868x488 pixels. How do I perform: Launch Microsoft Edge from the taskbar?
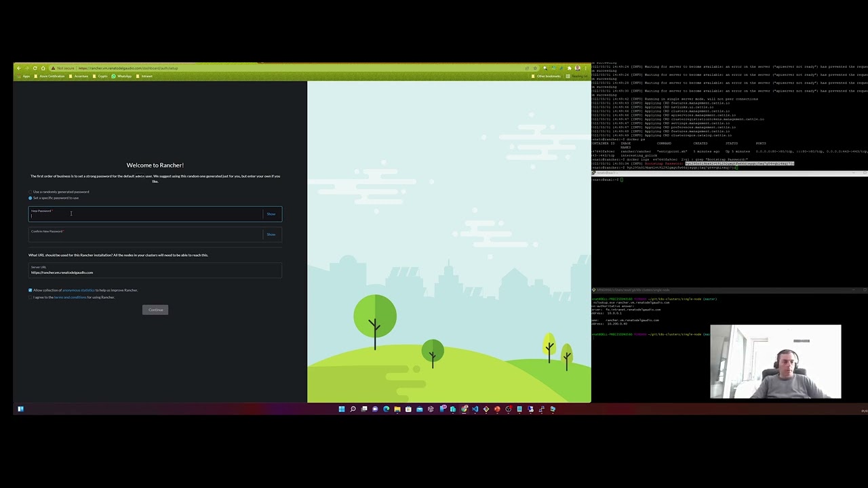[386, 409]
